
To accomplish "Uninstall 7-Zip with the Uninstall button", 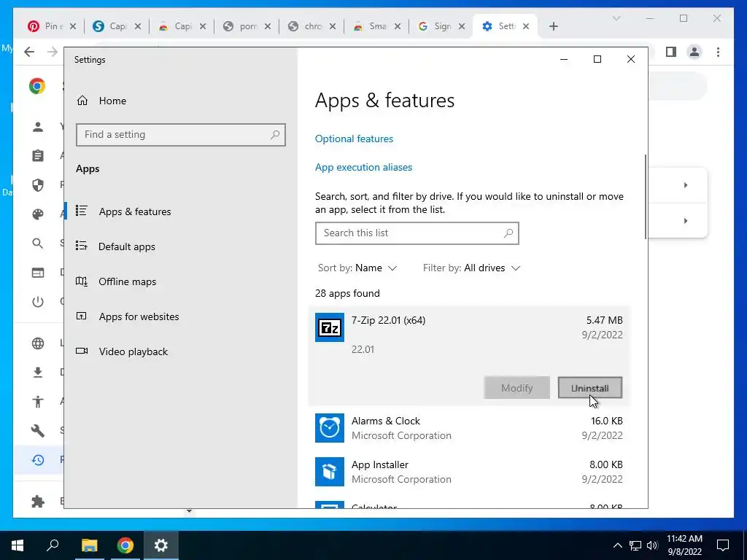I will [589, 388].
